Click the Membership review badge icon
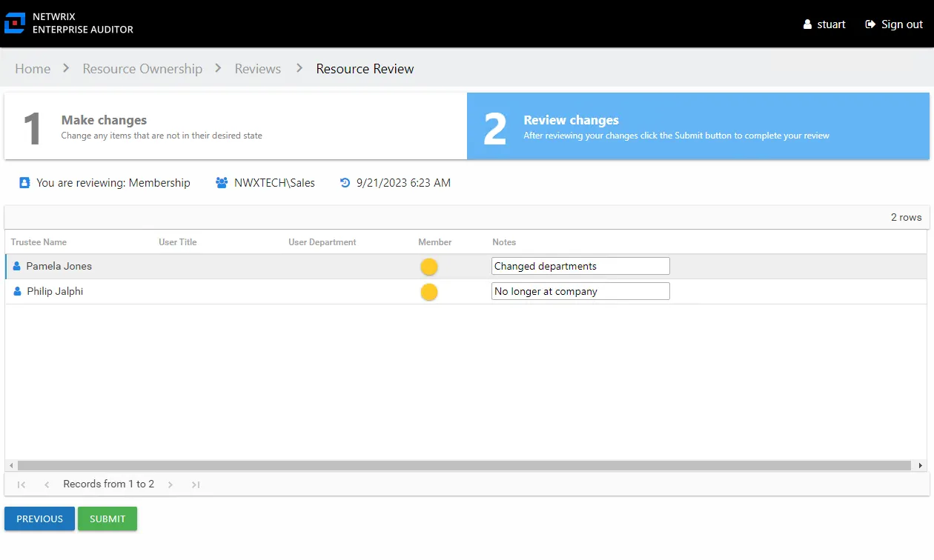 pos(24,182)
